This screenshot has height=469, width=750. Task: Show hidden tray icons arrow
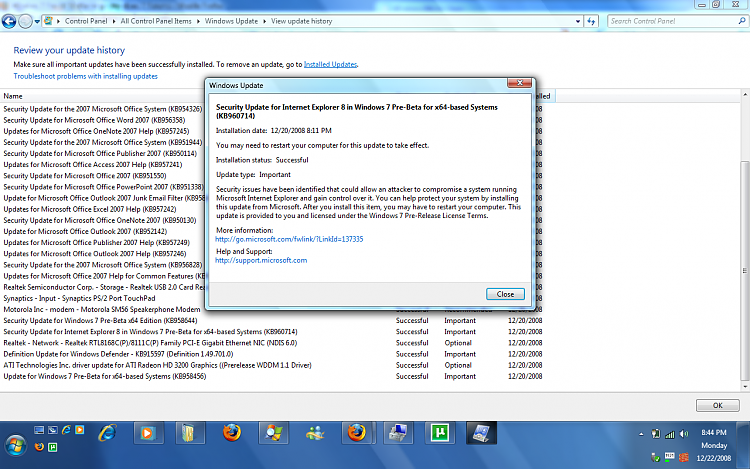tap(641, 434)
